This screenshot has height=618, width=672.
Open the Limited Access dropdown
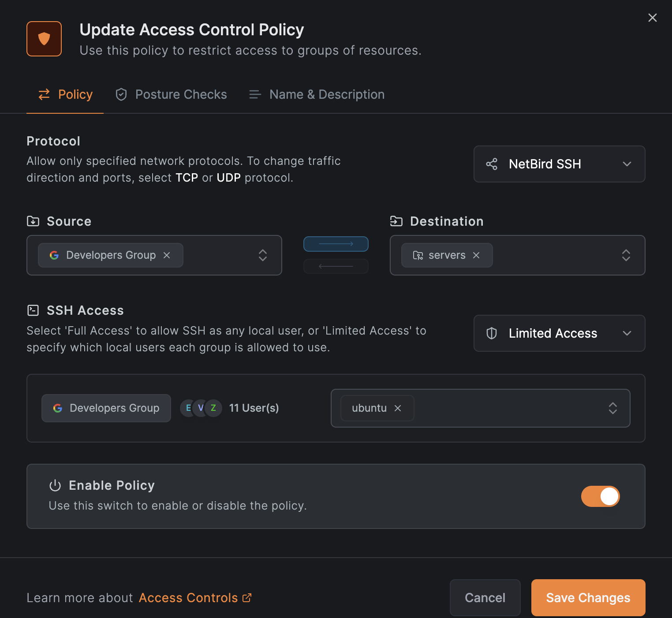click(x=559, y=333)
